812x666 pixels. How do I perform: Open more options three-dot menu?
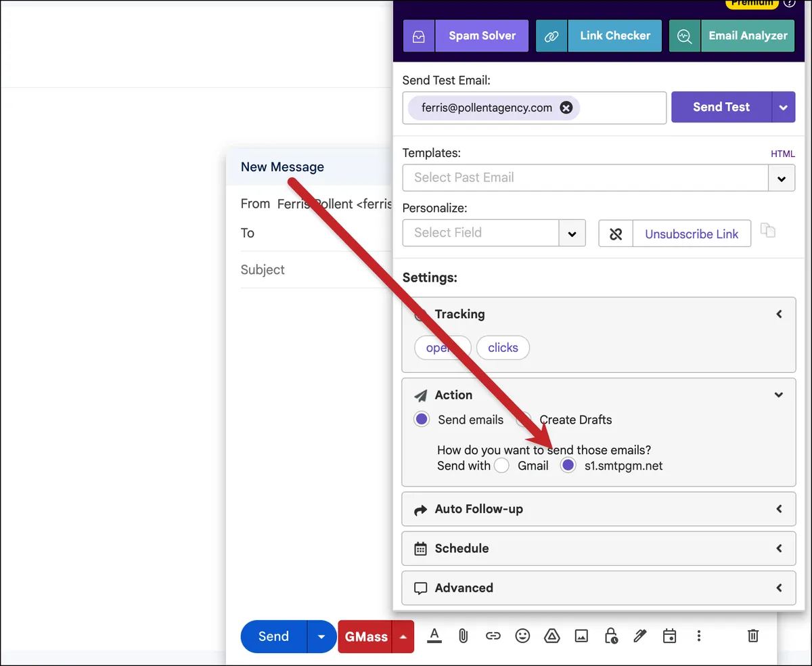point(699,636)
